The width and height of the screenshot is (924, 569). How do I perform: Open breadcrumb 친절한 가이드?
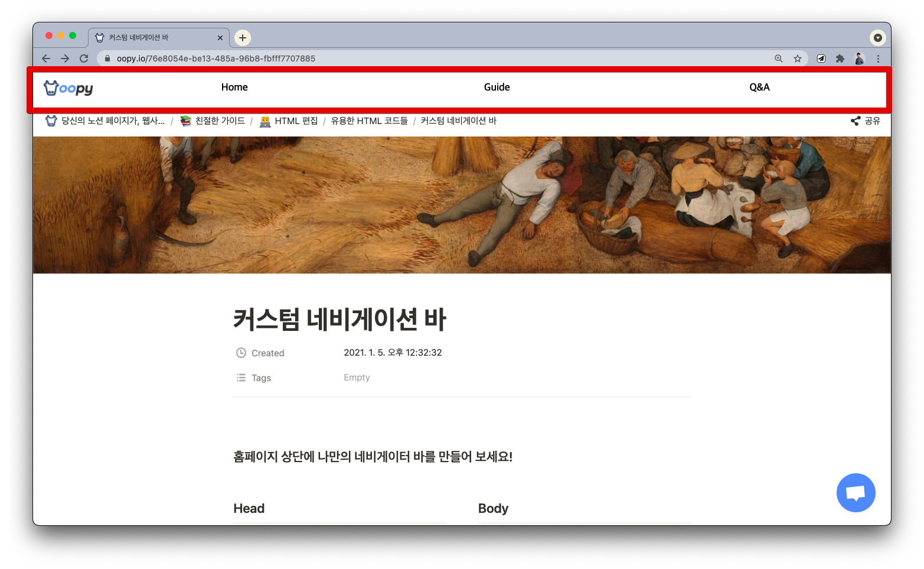pos(213,121)
